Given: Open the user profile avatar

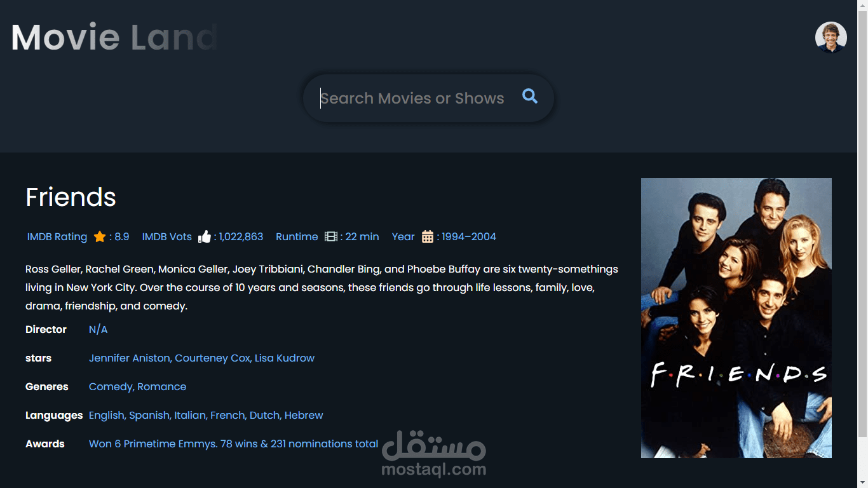Looking at the screenshot, I should point(831,37).
